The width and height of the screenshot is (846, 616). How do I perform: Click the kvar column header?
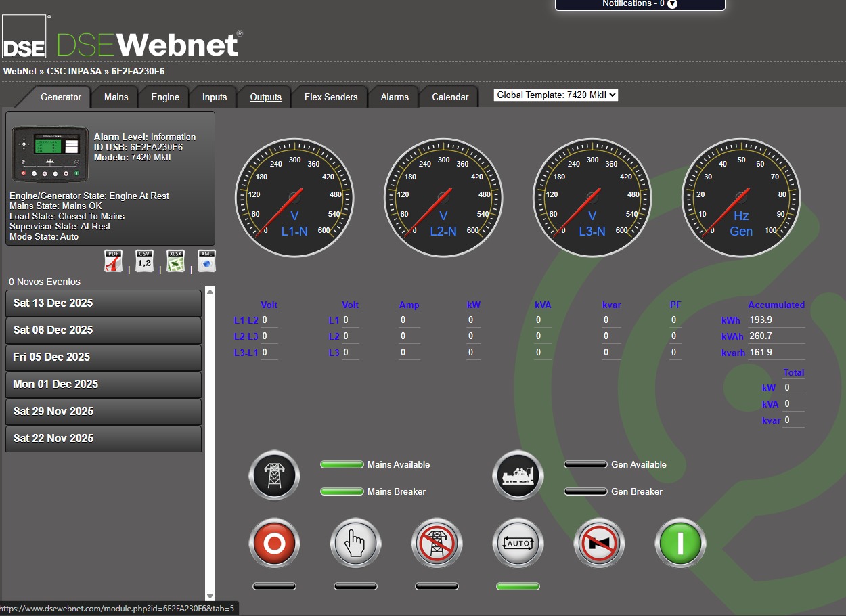tap(611, 305)
